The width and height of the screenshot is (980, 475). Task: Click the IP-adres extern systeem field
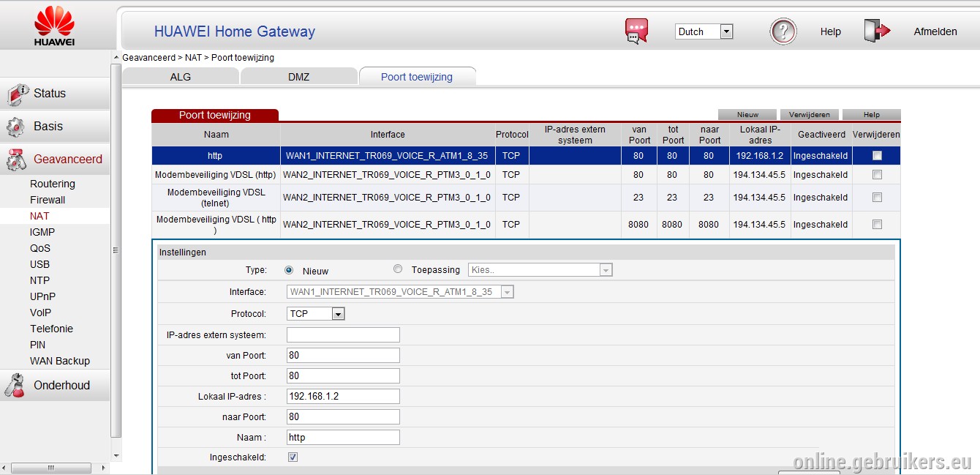pos(343,335)
